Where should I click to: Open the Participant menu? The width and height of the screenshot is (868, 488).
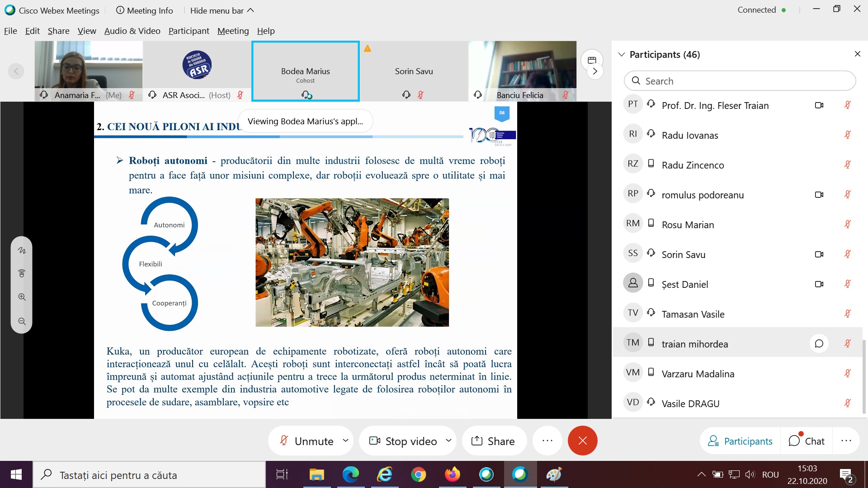pyautogui.click(x=189, y=31)
